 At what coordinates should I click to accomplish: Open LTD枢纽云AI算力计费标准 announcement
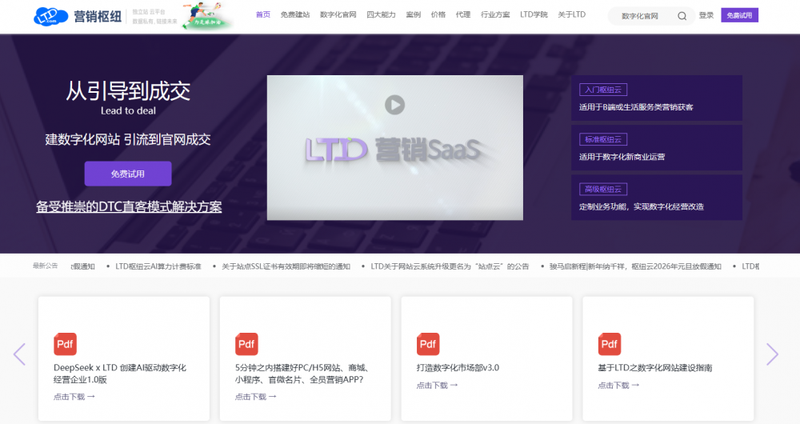click(158, 266)
